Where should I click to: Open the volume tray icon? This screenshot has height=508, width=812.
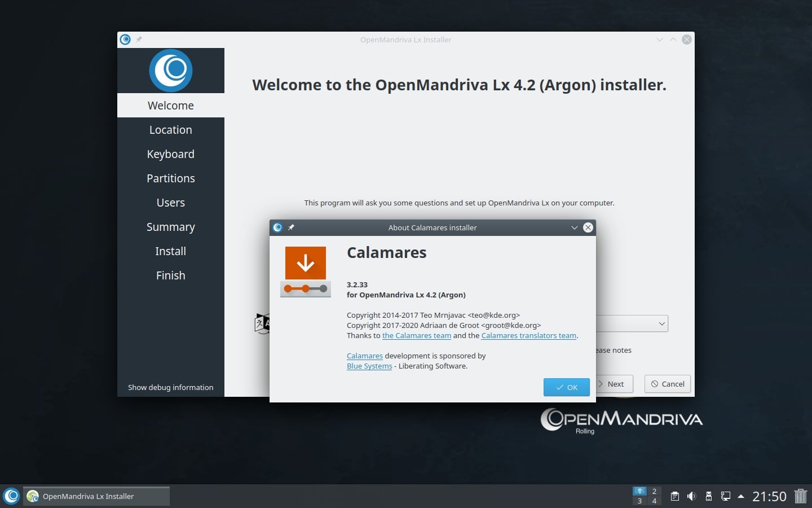click(691, 496)
